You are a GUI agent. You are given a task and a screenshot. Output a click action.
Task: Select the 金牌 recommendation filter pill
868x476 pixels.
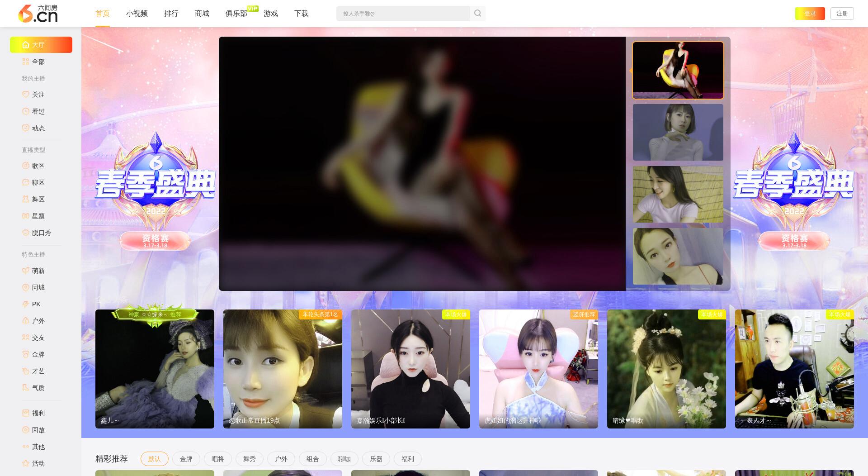click(x=186, y=459)
